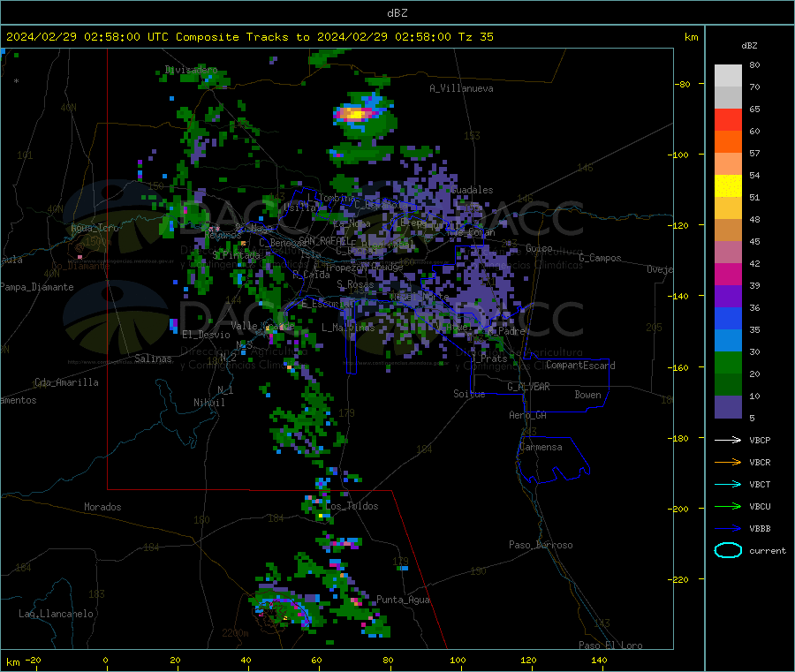
Task: Click the Punta_Agua map label
Action: coord(403,600)
